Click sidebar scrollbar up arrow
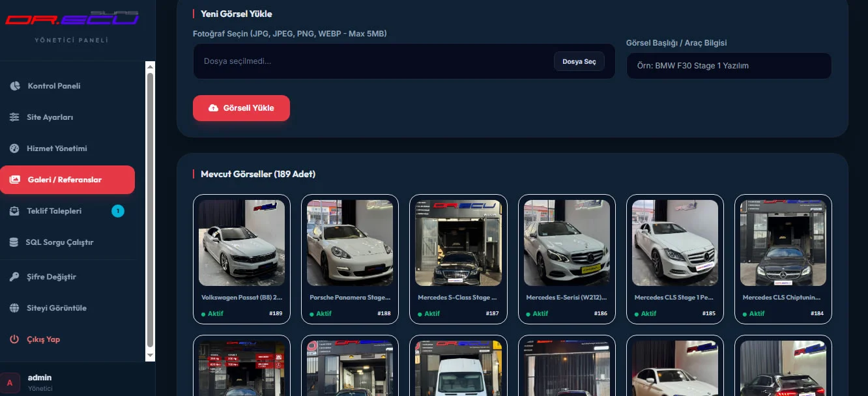 tap(150, 66)
